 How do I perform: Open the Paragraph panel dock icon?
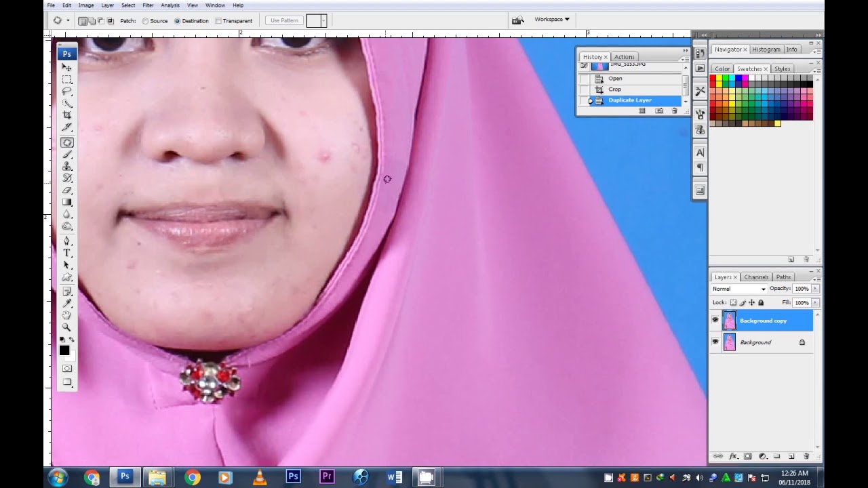tap(700, 167)
